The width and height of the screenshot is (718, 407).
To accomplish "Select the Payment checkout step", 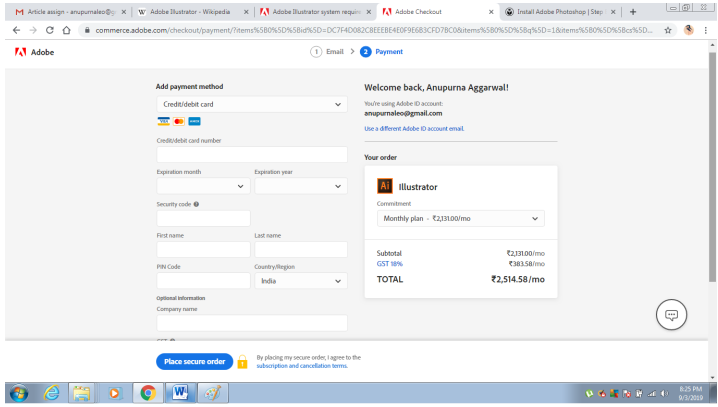I will (x=381, y=52).
